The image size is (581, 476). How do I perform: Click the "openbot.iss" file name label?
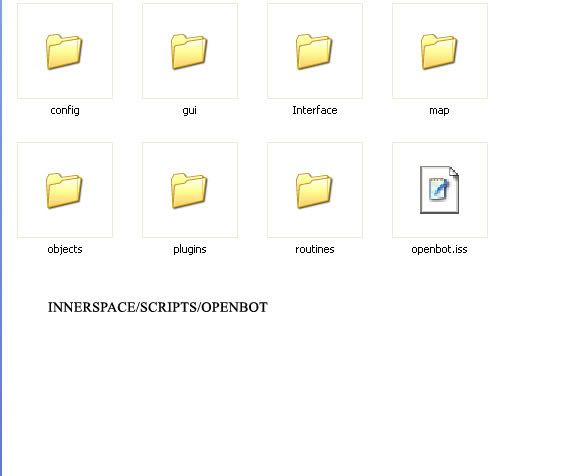(439, 249)
